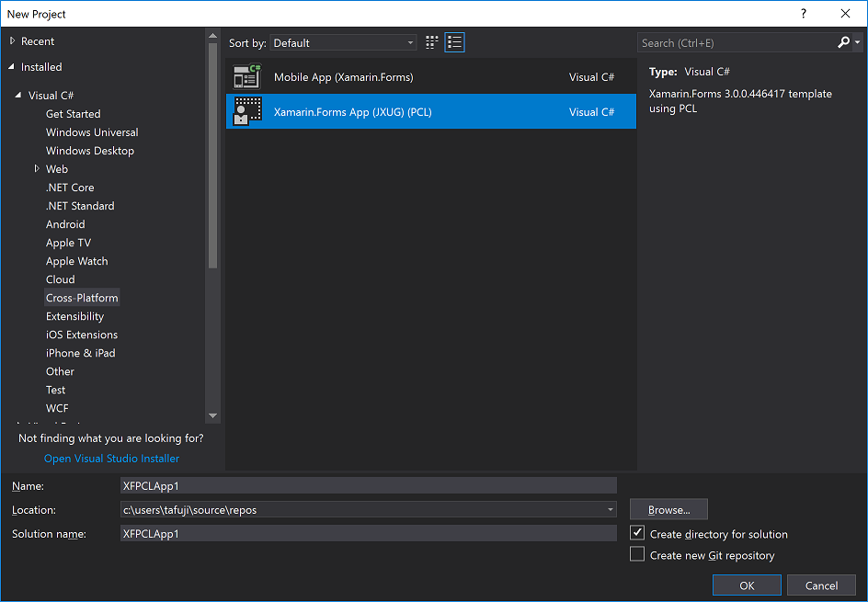Select Windows Universal category
868x602 pixels.
(x=92, y=132)
